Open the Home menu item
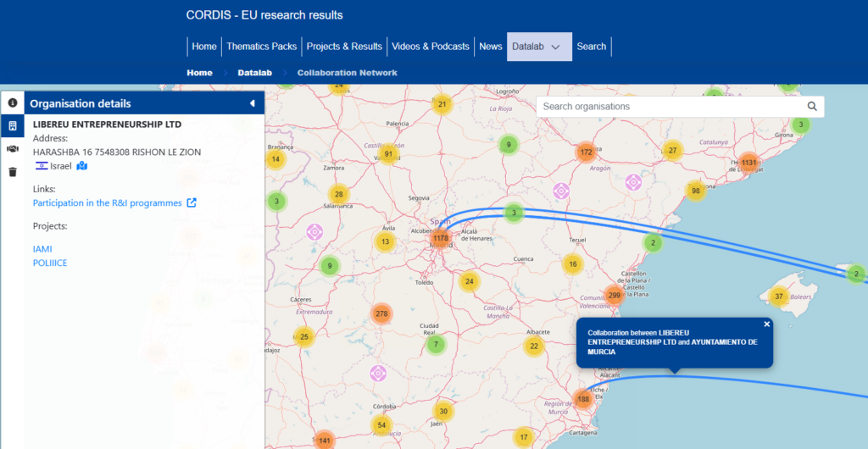This screenshot has height=449, width=868. tap(204, 47)
